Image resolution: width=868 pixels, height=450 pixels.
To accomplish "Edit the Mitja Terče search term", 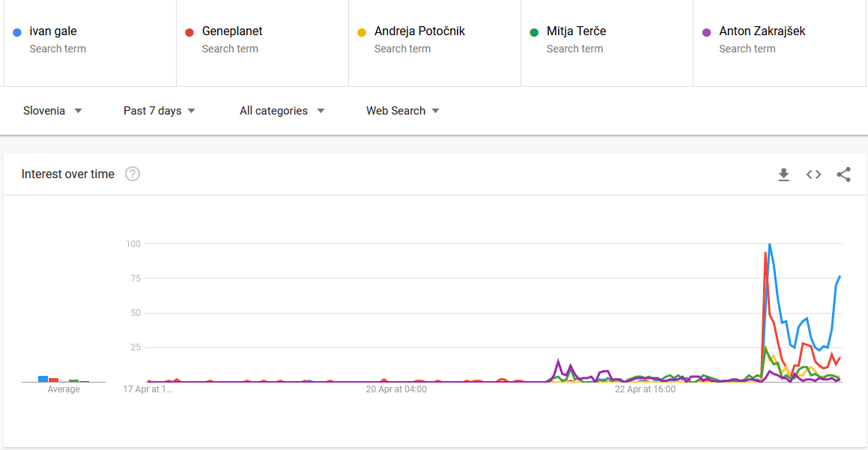I will 576,31.
